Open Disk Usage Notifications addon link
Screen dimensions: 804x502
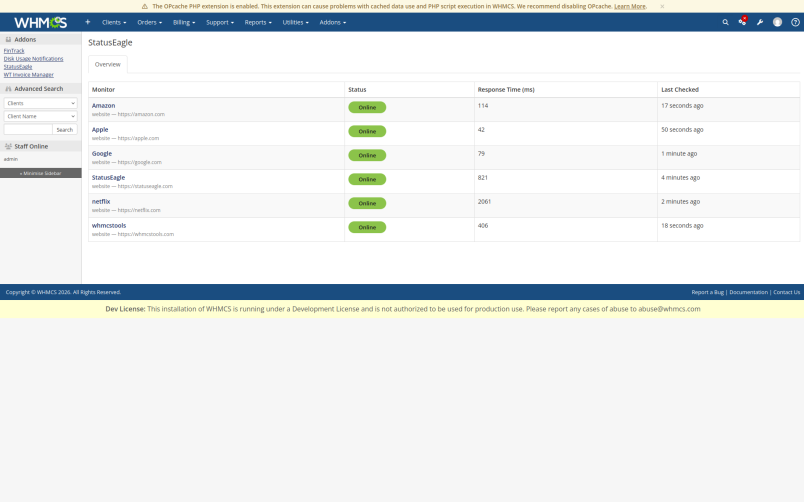[x=33, y=58]
